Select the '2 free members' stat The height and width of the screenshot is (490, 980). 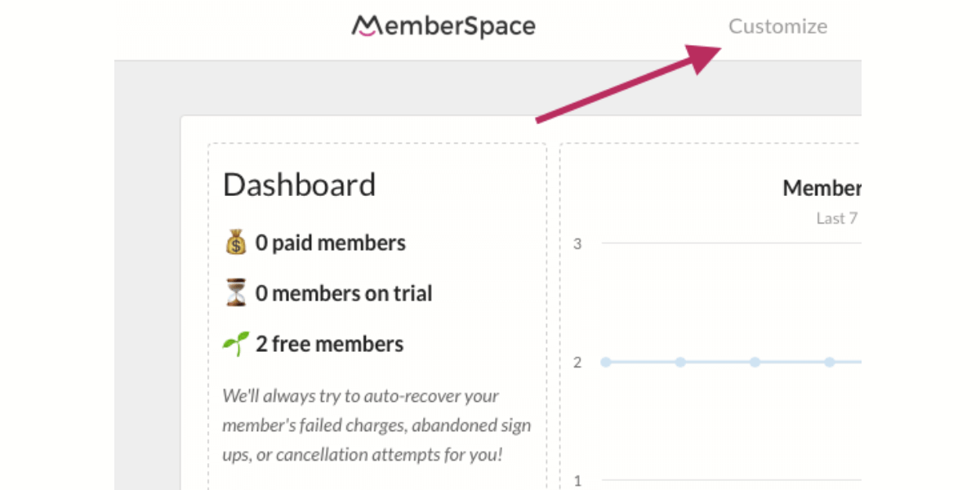[329, 344]
